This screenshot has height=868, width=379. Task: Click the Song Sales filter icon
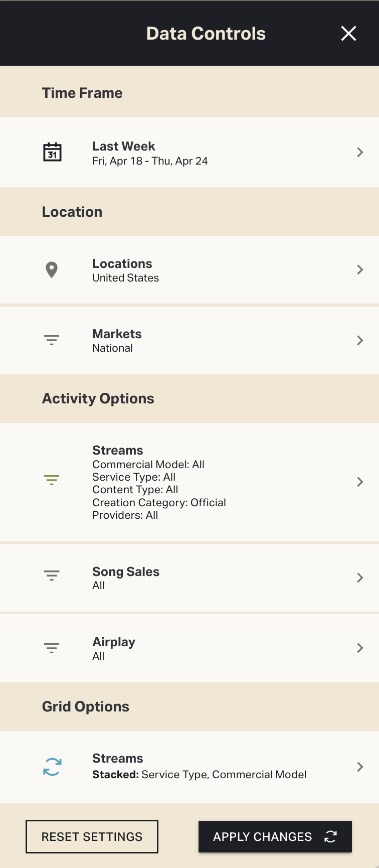52,575
